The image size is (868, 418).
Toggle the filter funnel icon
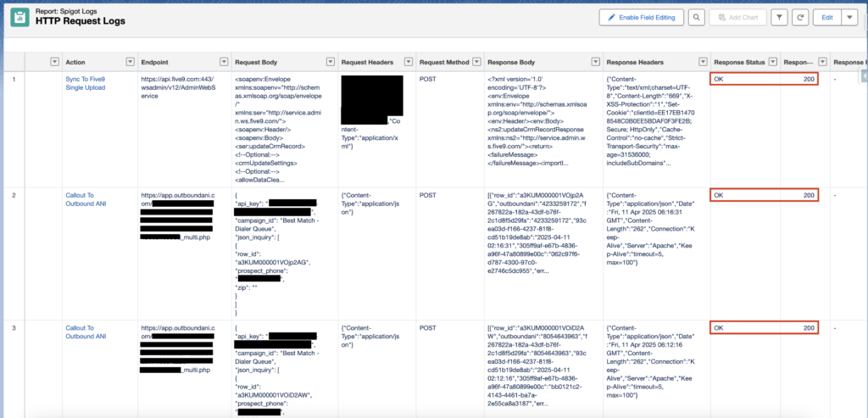(x=779, y=18)
